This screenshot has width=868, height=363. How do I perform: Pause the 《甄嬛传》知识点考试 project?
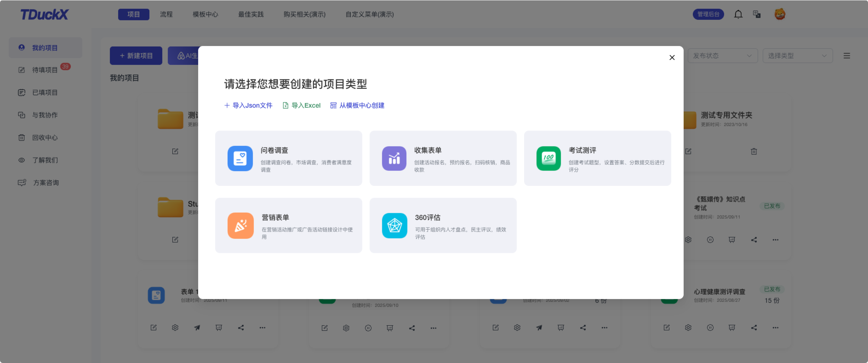710,240
